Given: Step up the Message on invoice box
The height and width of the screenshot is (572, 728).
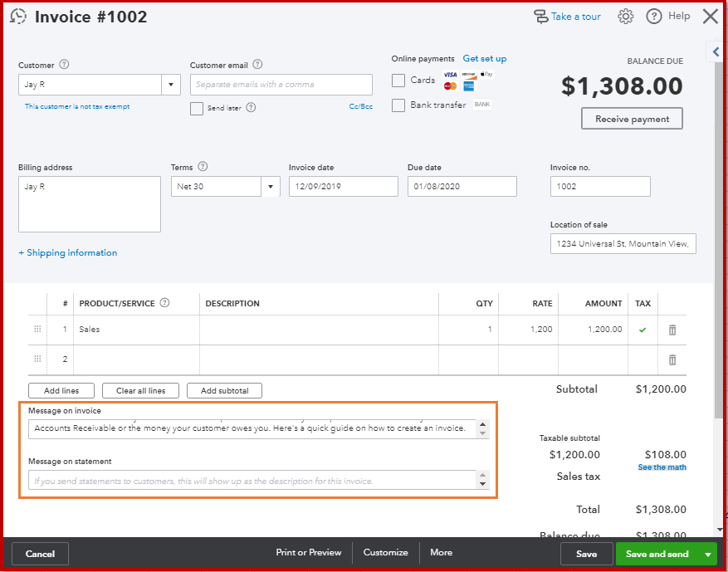Looking at the screenshot, I should tap(483, 424).
